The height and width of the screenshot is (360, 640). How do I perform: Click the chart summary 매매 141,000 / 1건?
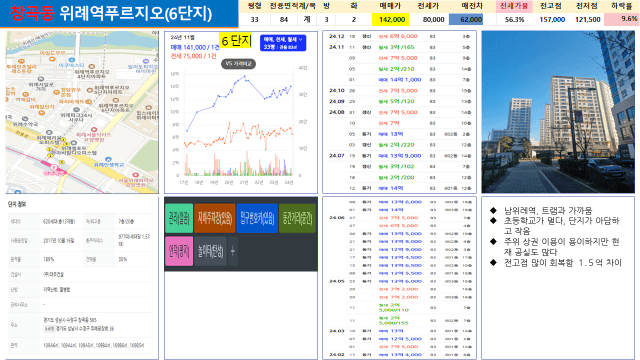click(194, 47)
